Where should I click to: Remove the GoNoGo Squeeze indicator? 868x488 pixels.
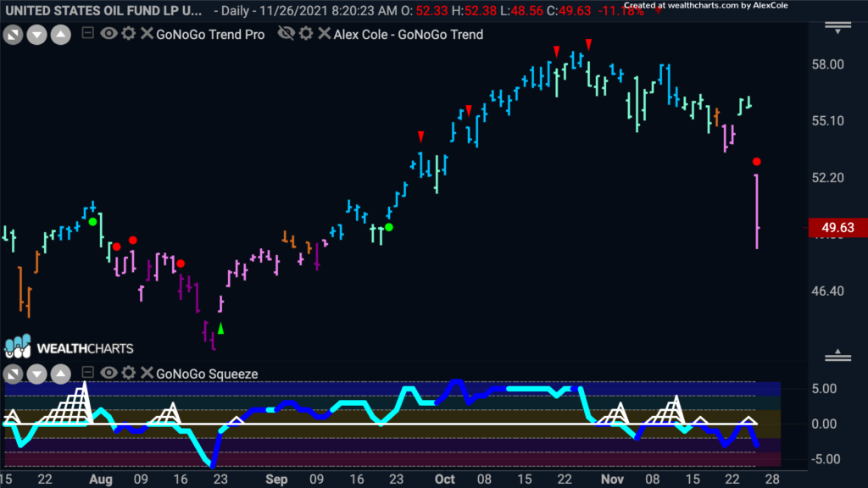click(x=147, y=373)
